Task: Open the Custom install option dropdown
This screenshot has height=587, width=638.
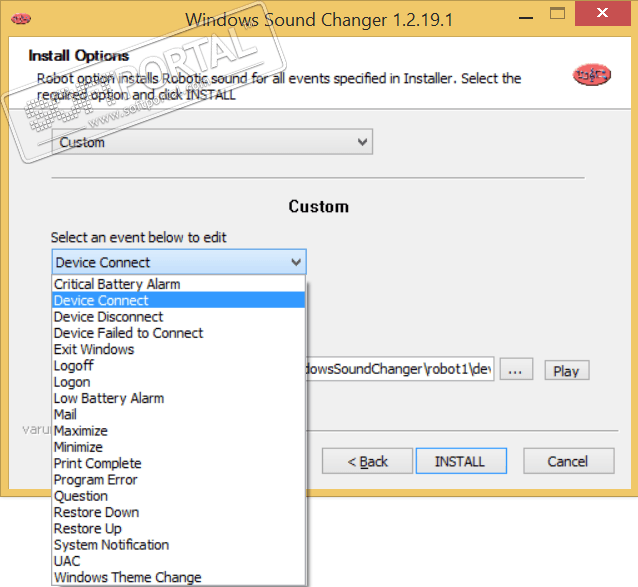Action: [x=212, y=142]
